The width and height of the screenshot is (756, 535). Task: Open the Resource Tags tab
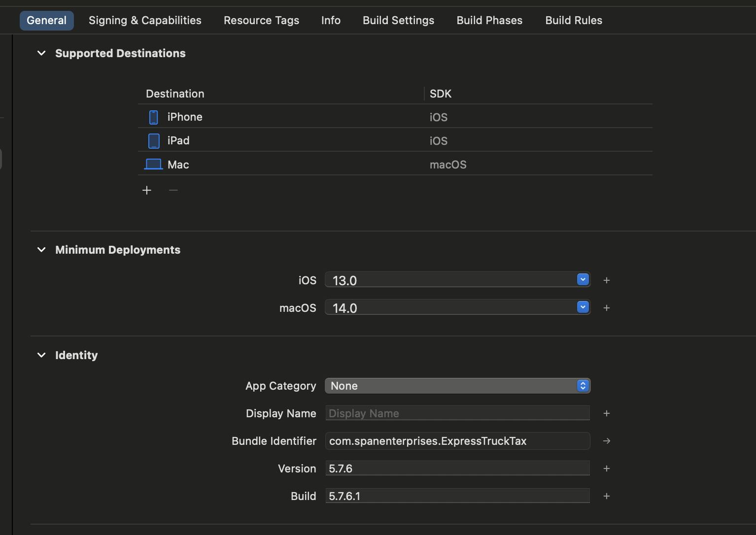[x=261, y=21]
